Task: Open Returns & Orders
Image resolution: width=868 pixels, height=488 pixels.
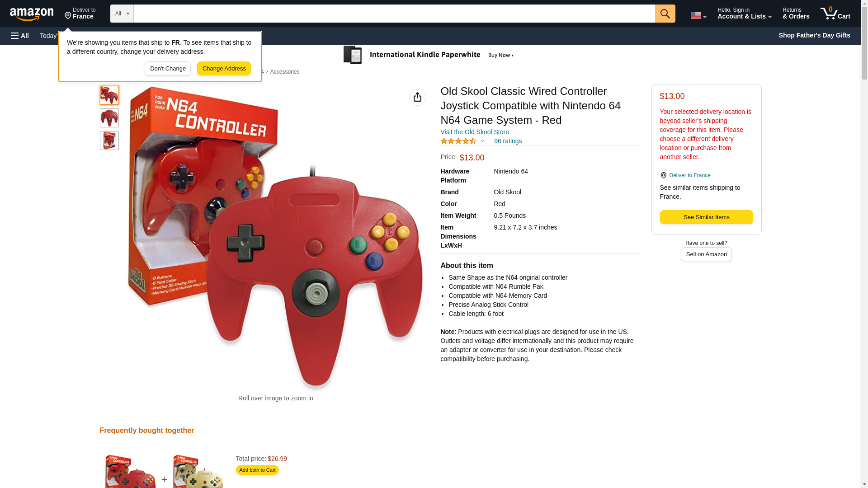Action: tap(796, 14)
